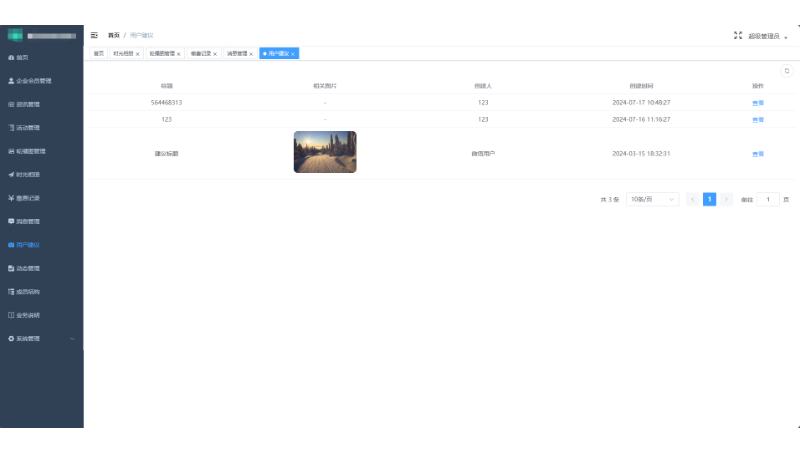Close the 缴费记录 tab
The height and width of the screenshot is (453, 800).
(x=215, y=54)
